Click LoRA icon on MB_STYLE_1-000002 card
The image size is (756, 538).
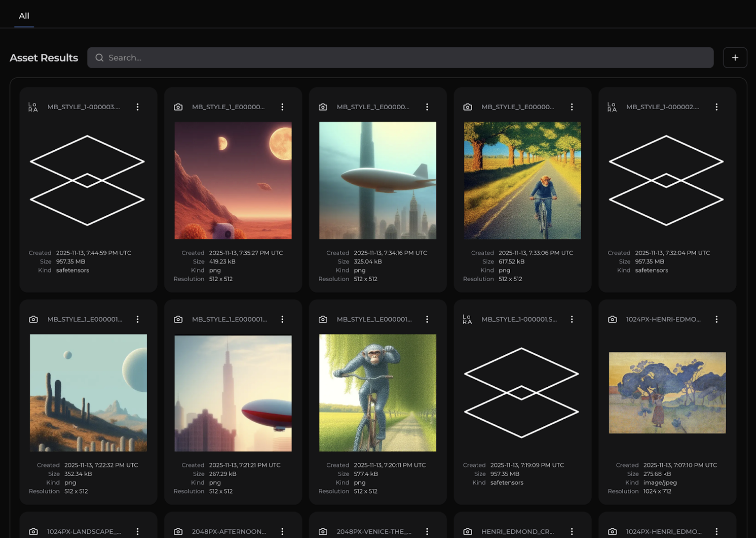[x=611, y=107]
